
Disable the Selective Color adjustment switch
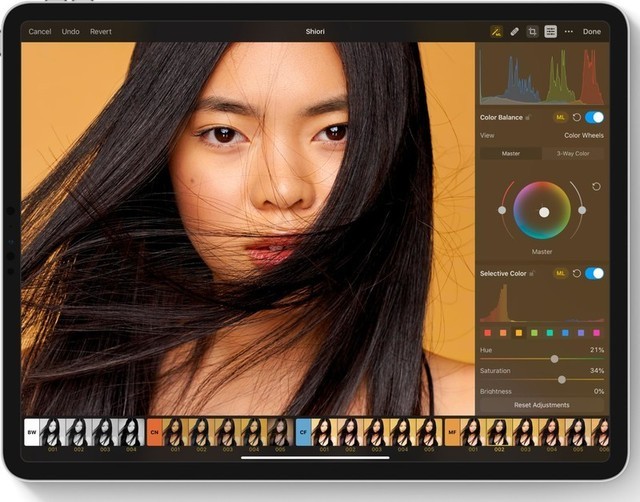pos(595,273)
